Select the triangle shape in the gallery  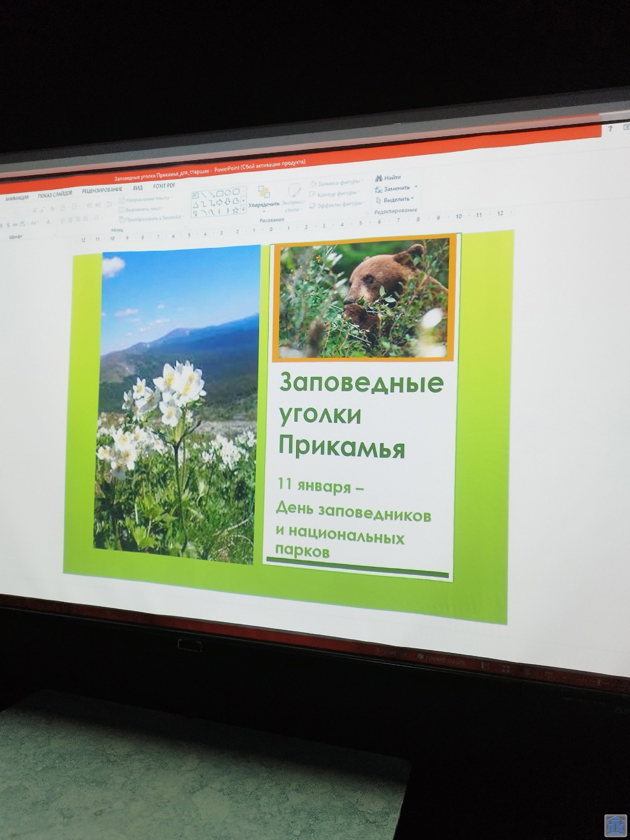(x=196, y=204)
